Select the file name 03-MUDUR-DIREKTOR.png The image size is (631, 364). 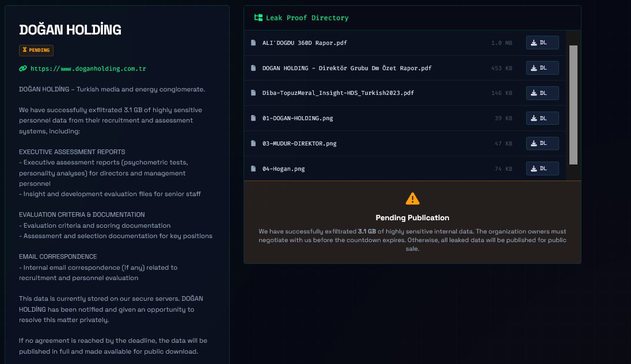[299, 144]
